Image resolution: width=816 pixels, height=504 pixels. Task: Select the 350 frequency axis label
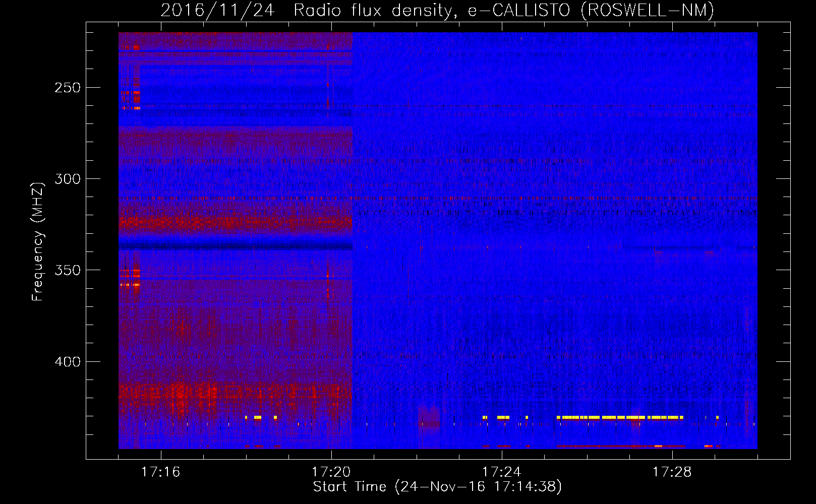(x=68, y=270)
